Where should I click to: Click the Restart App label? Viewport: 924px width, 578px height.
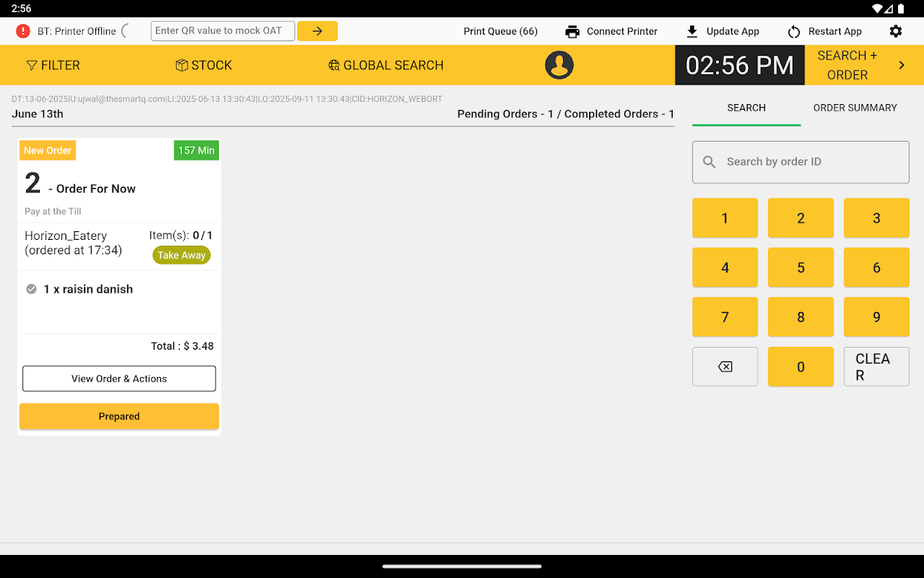tap(835, 31)
